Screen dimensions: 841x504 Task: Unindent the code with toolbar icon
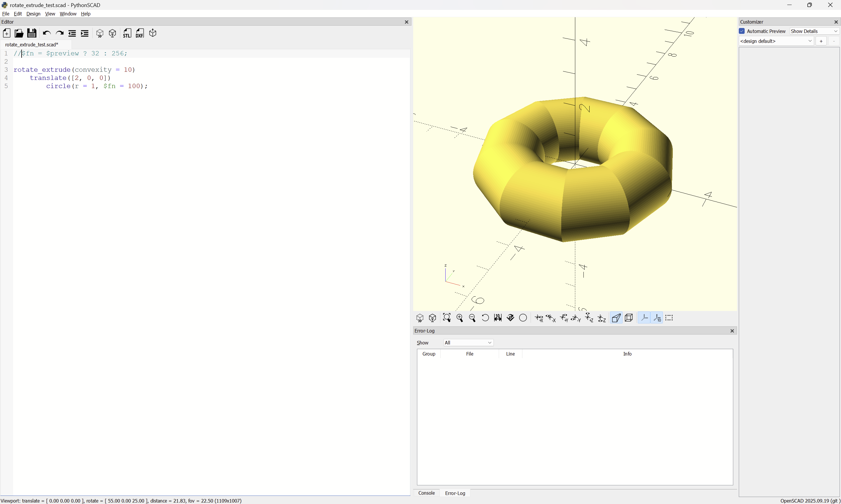[72, 33]
